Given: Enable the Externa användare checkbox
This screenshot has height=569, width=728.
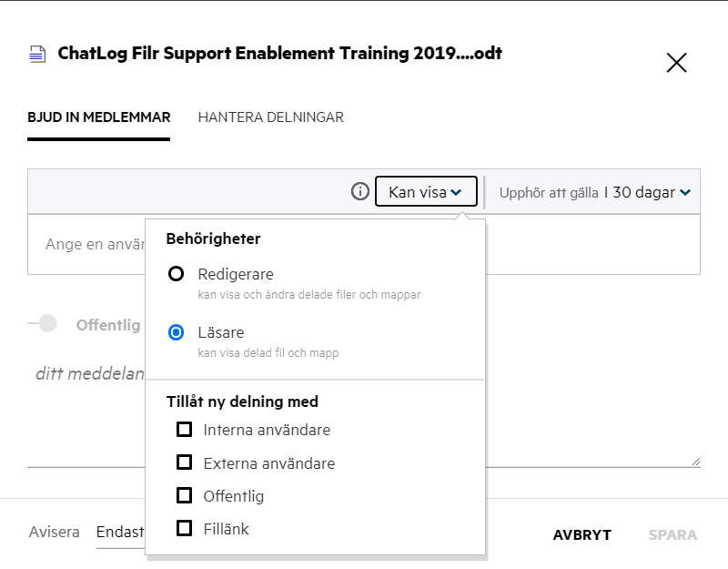Looking at the screenshot, I should pyautogui.click(x=184, y=462).
